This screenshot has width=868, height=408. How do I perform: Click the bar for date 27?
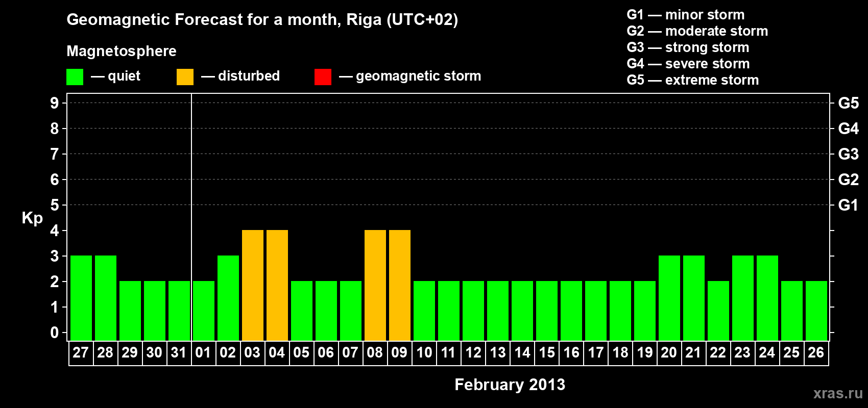coord(81,298)
